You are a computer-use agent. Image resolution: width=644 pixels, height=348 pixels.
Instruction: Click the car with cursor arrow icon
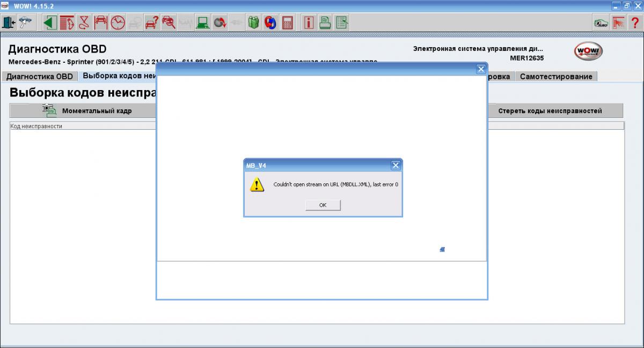tap(25, 23)
